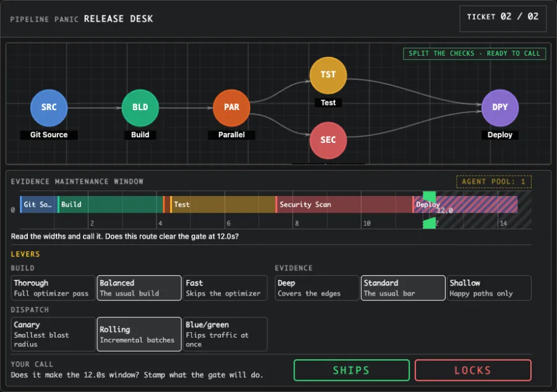Click the AGENT POOL: 1 badge
Image resolution: width=557 pixels, height=392 pixels.
pos(494,182)
